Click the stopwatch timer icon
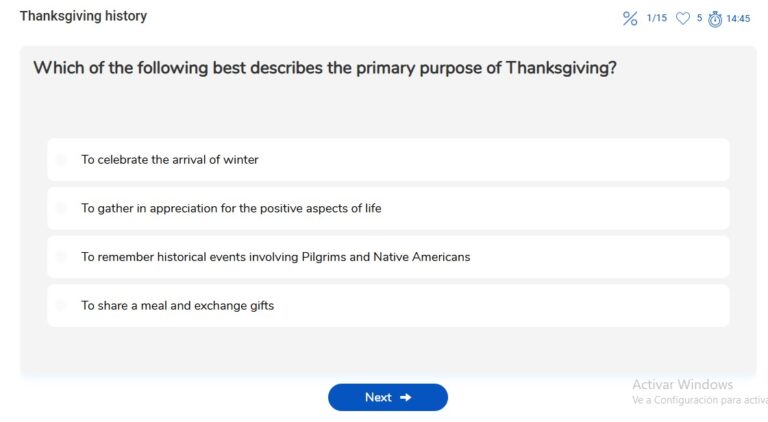This screenshot has height=422, width=768. (715, 19)
